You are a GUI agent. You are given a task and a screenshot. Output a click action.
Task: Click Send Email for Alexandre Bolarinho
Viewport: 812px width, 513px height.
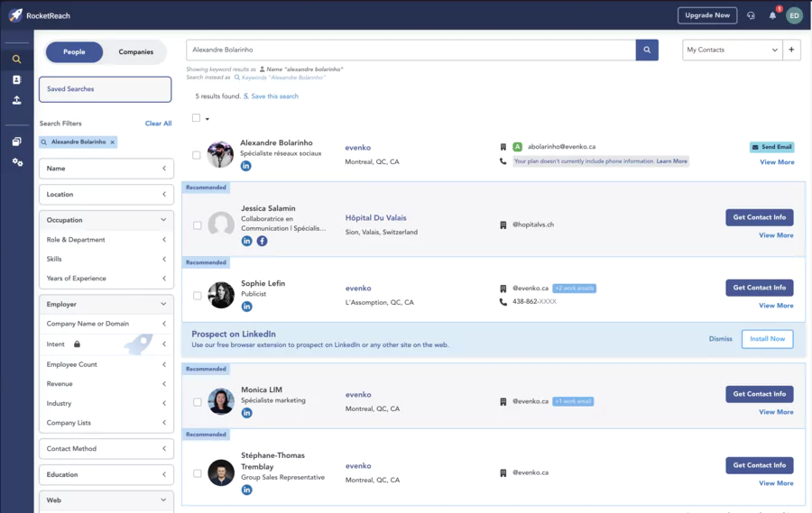click(x=771, y=147)
